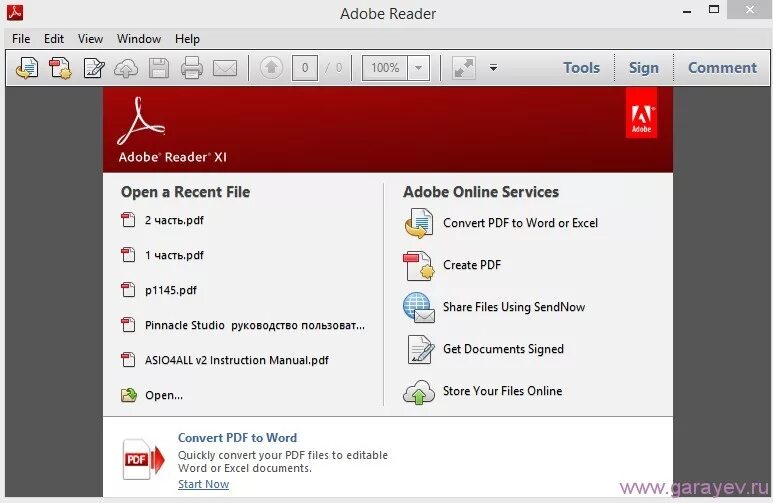
Task: Click the PDF icon beside p1145.pdf
Action: pyautogui.click(x=128, y=289)
